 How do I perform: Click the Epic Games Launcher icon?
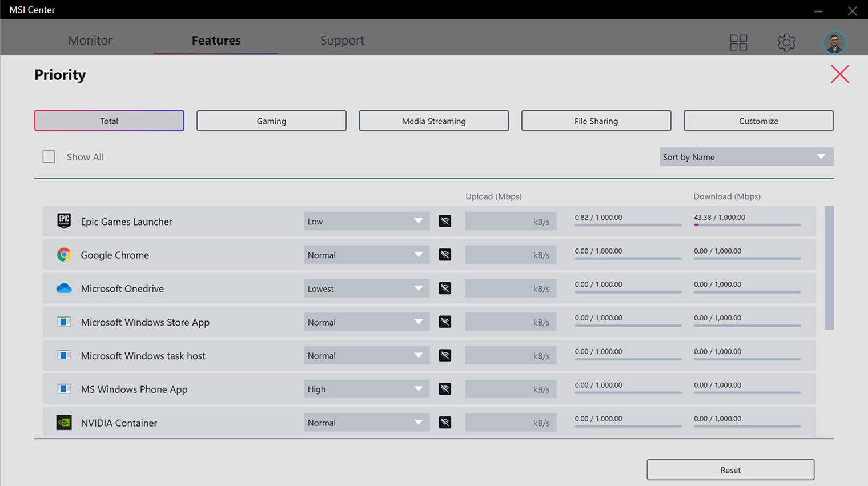[x=64, y=221]
